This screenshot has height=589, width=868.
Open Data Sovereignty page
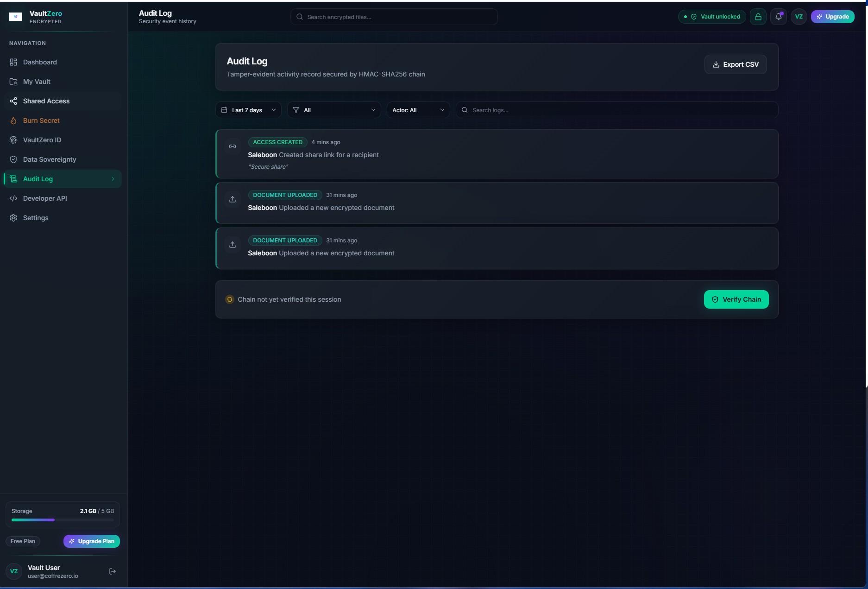point(50,159)
